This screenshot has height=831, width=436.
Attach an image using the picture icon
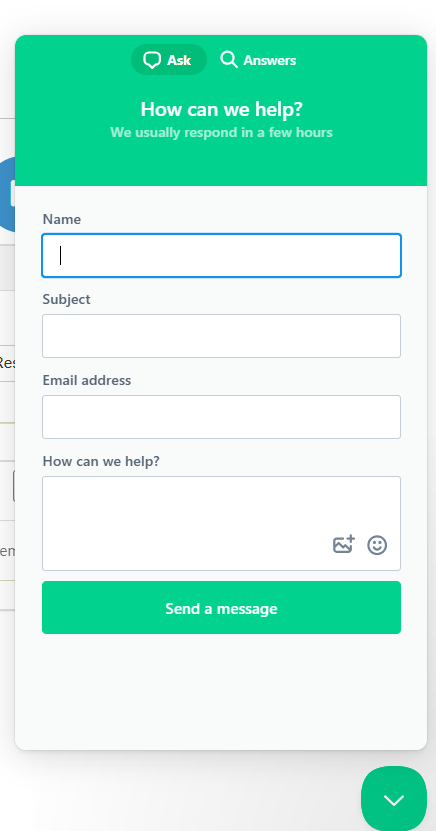[344, 545]
